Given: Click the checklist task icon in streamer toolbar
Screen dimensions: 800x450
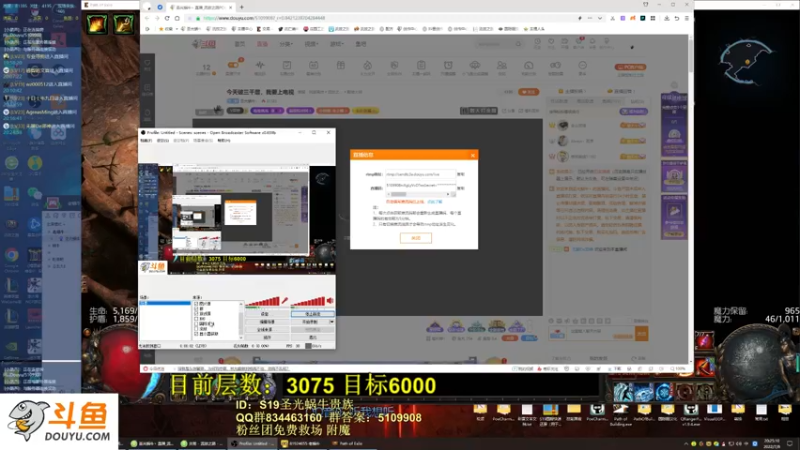Looking at the screenshot, I should (x=287, y=65).
